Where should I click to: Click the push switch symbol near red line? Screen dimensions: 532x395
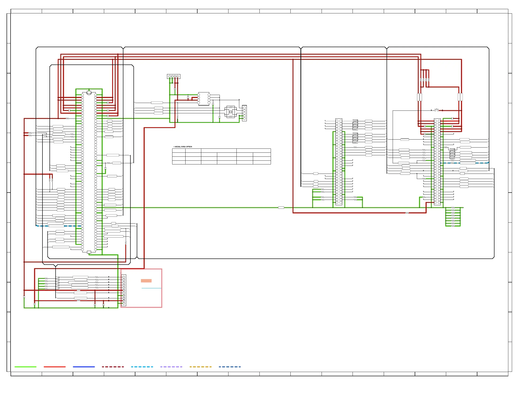coord(437,110)
